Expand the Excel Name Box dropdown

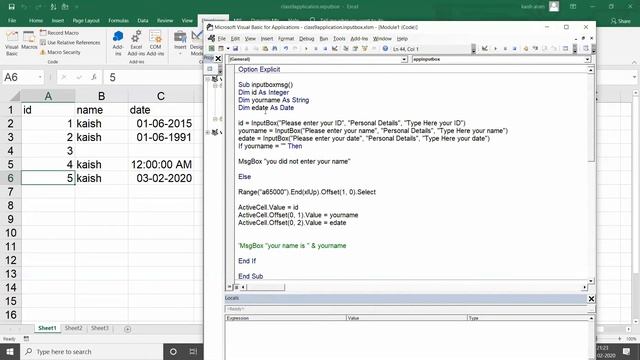tap(40, 77)
